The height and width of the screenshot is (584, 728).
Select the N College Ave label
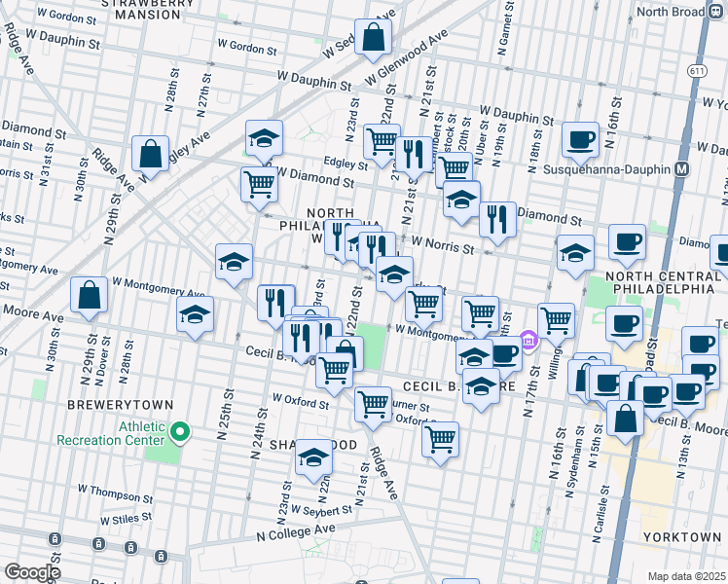[x=296, y=533]
